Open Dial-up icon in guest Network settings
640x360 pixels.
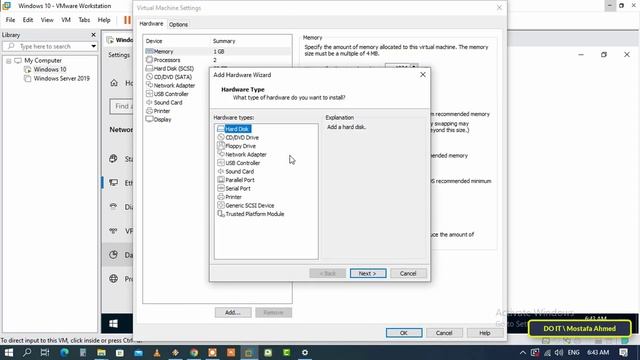[113, 207]
